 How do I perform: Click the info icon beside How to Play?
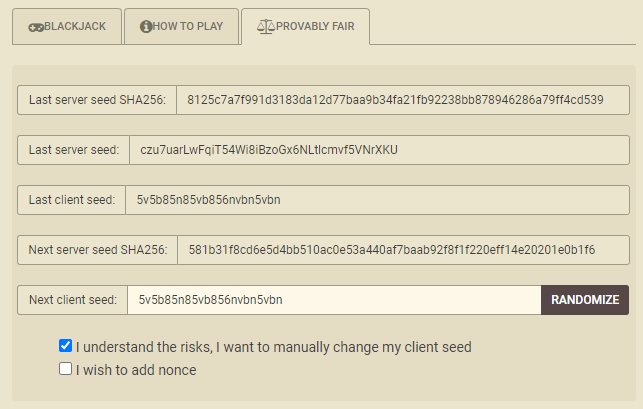[145, 26]
